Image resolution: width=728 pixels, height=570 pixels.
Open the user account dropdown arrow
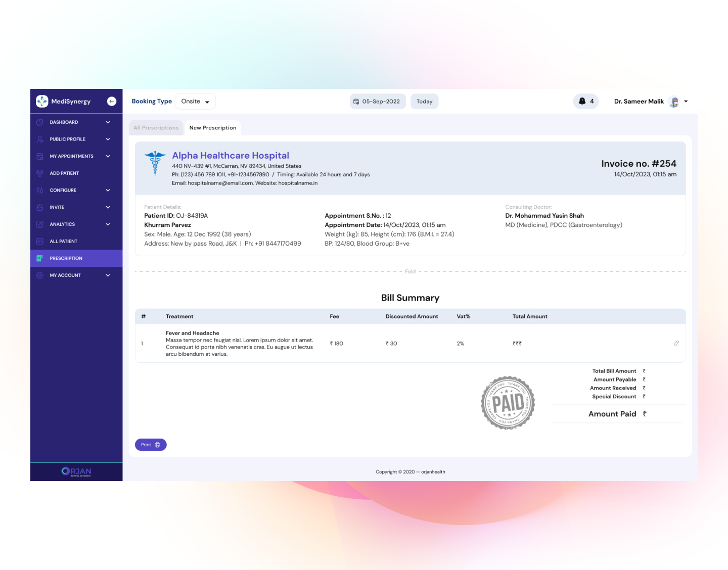coord(686,102)
